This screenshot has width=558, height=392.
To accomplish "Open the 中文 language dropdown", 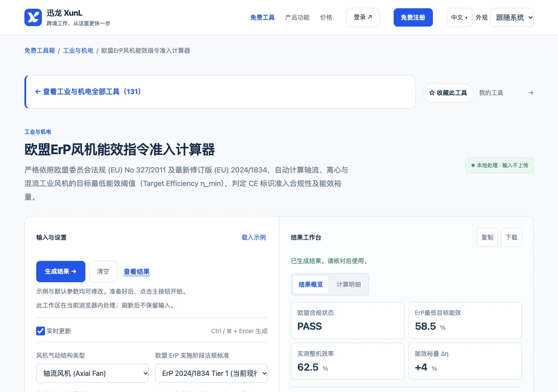I will 459,17.
